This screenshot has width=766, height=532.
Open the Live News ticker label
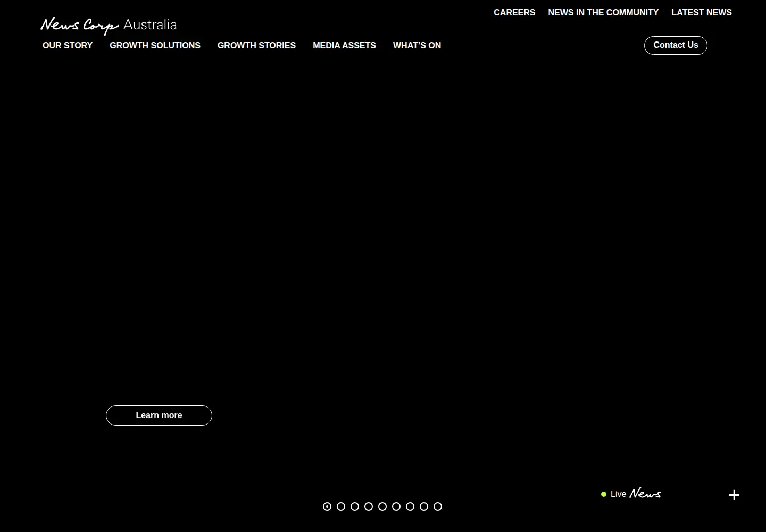pyautogui.click(x=631, y=494)
